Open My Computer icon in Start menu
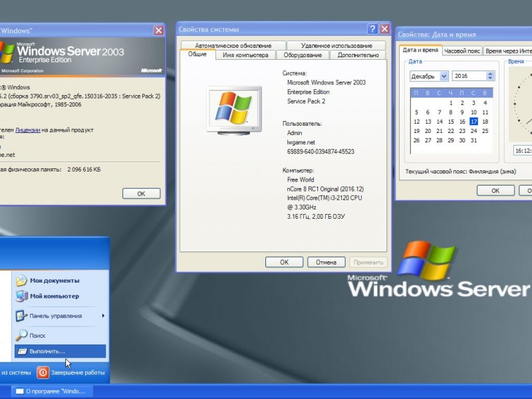Viewport: 532px width, 399px height. (x=21, y=296)
